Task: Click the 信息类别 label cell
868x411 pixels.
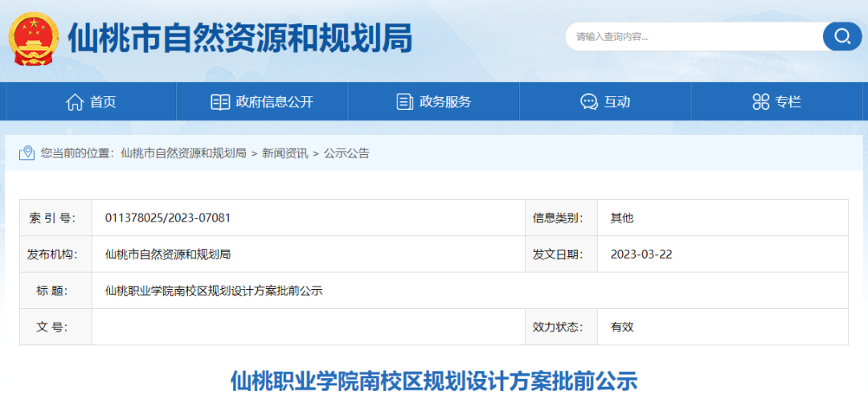Action: click(x=561, y=218)
